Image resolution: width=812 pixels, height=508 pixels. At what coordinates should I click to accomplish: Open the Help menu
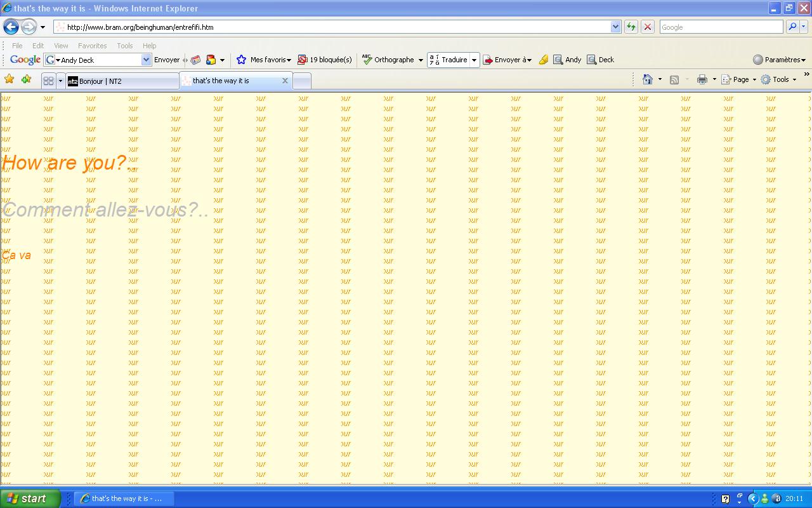coord(149,46)
